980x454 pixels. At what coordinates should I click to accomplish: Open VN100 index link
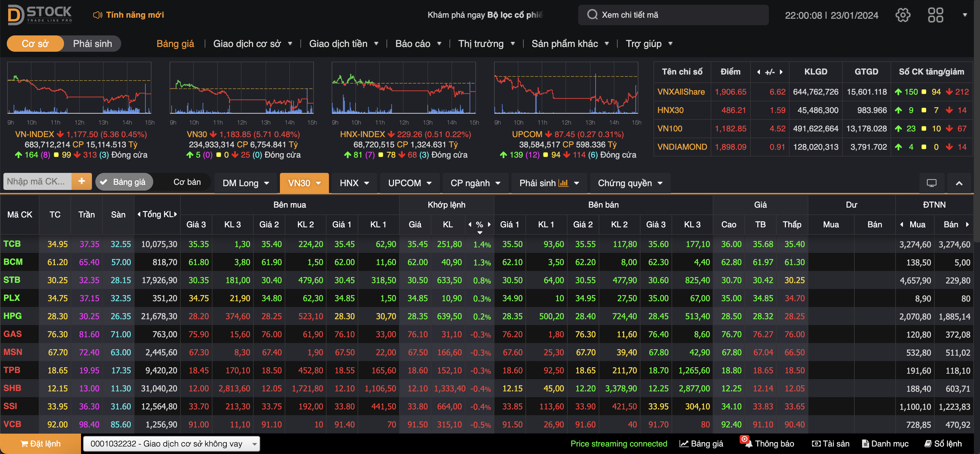pyautogui.click(x=669, y=129)
